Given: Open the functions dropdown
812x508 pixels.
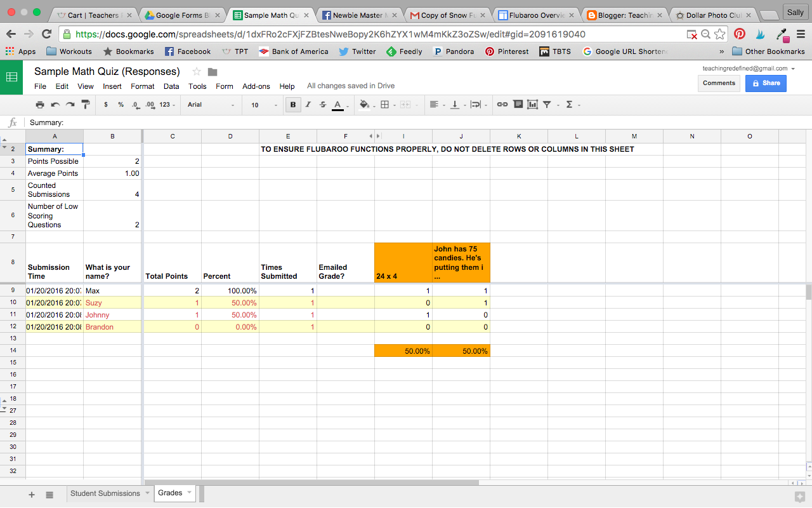Looking at the screenshot, I should (570, 104).
